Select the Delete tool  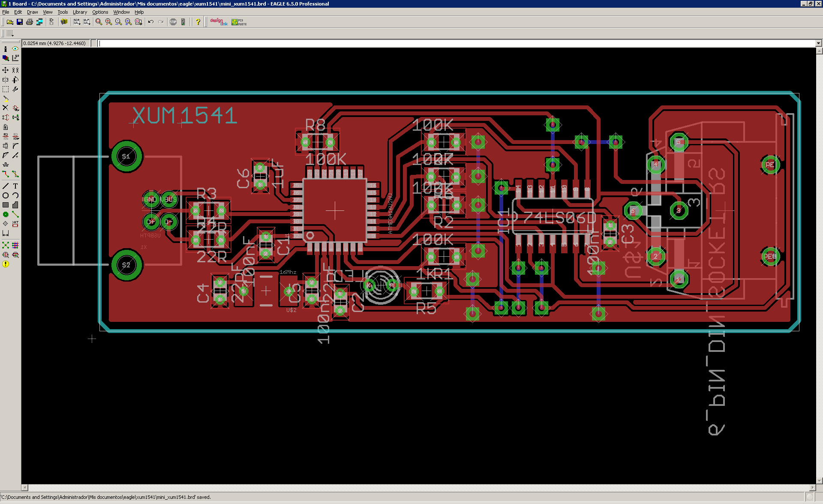coord(6,108)
